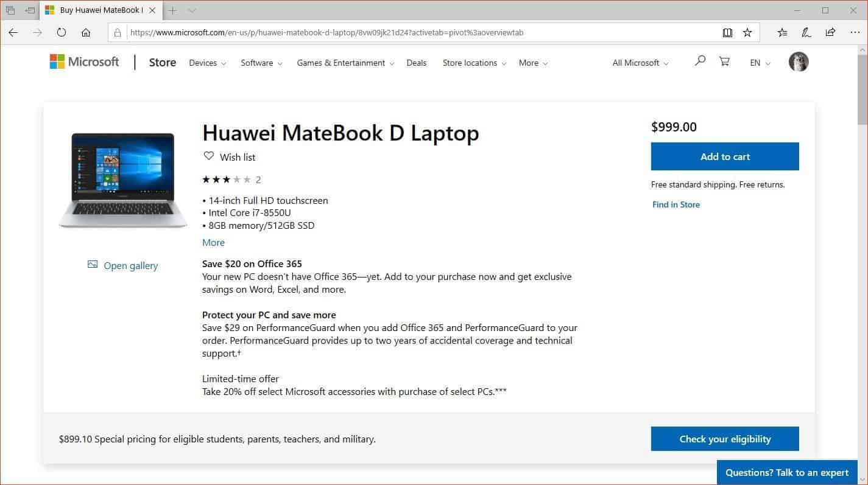
Task: Toggle the Wish list heart
Action: point(209,156)
